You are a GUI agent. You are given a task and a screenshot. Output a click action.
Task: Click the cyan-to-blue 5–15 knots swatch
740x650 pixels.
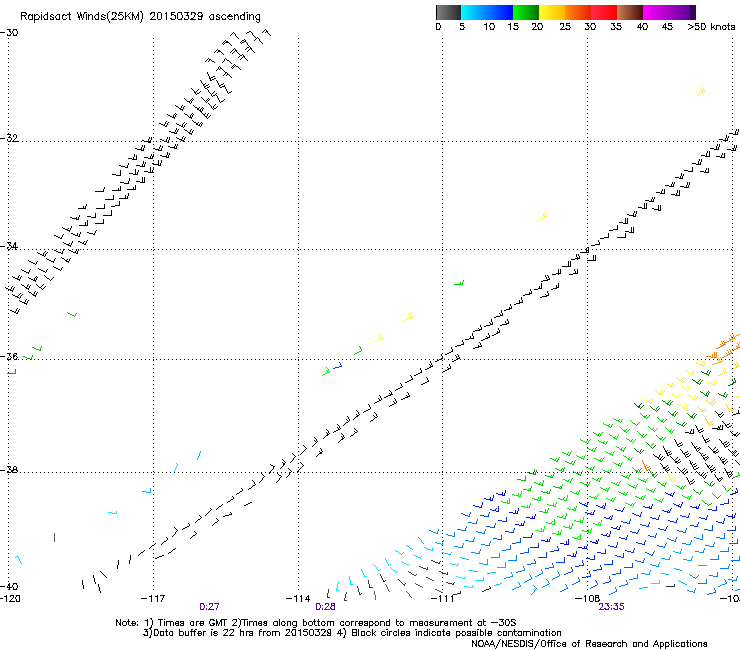(x=487, y=12)
